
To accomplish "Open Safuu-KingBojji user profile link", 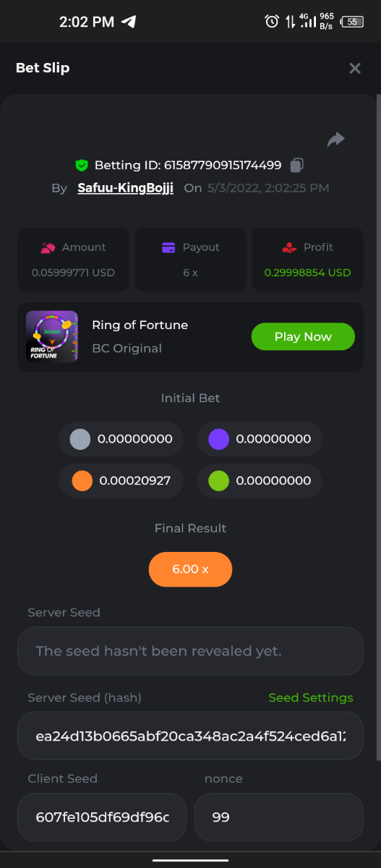I will [x=126, y=188].
